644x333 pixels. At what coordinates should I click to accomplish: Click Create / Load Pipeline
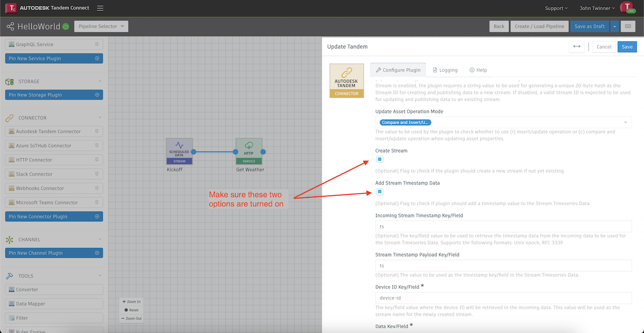(539, 26)
